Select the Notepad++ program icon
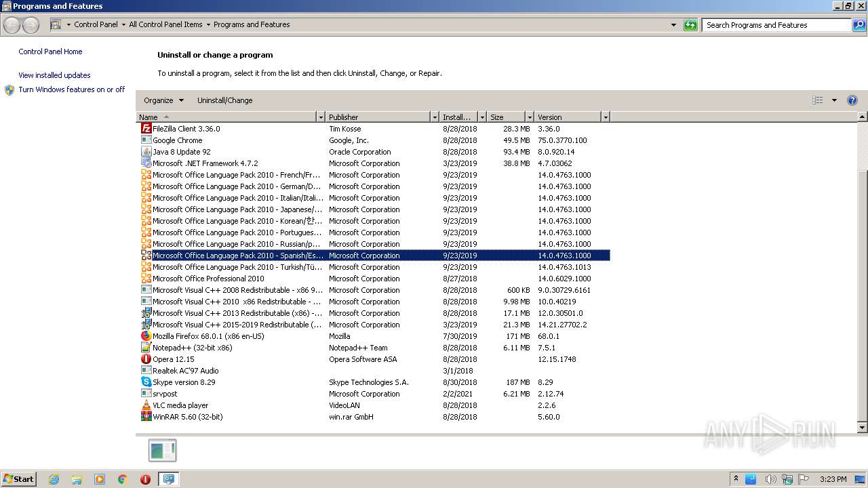868x488 pixels. 146,348
